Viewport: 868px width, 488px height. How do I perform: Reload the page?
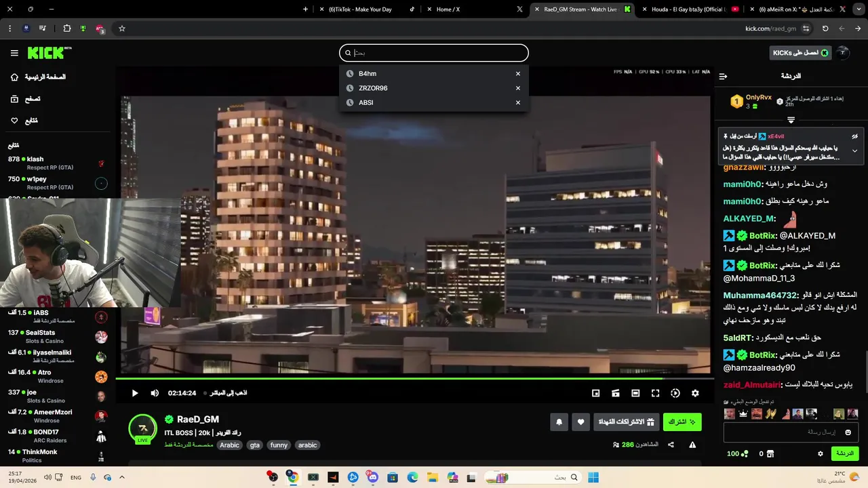(825, 28)
